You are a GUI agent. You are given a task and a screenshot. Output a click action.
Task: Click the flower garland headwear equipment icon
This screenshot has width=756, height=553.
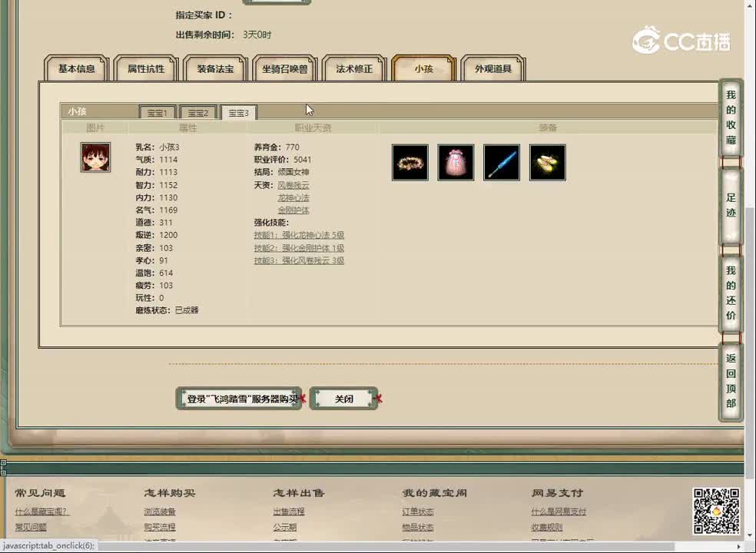[409, 162]
